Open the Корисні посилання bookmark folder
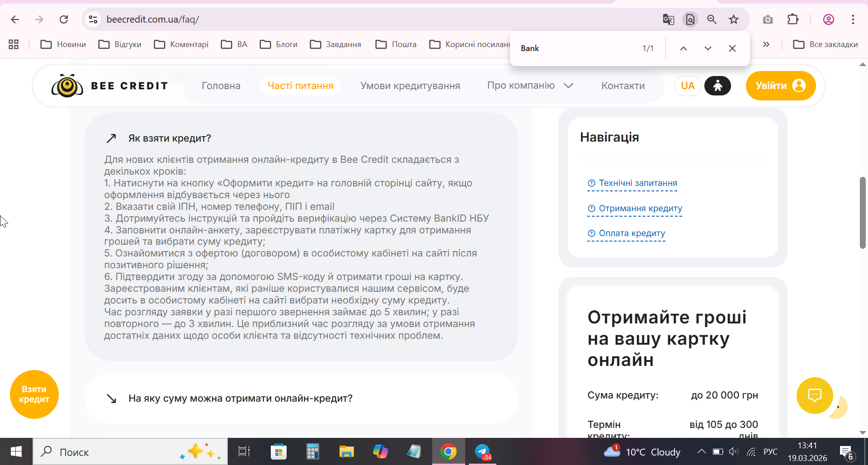Viewport: 868px width, 465px height. click(469, 44)
